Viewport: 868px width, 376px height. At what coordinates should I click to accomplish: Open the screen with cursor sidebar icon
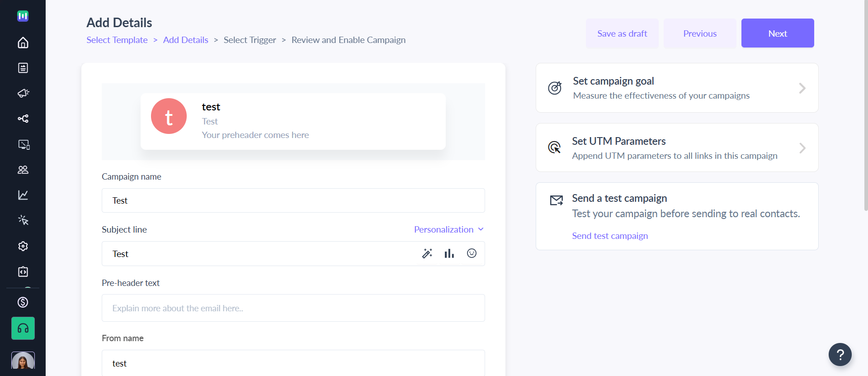click(24, 144)
